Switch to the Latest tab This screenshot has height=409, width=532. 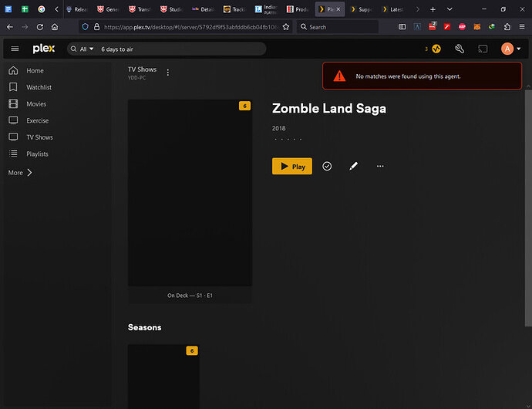pyautogui.click(x=393, y=9)
